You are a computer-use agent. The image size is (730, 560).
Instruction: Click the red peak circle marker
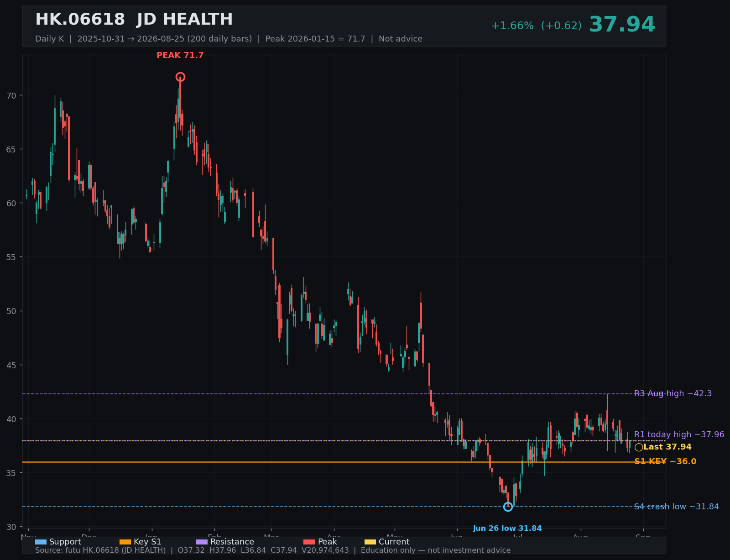coord(180,77)
